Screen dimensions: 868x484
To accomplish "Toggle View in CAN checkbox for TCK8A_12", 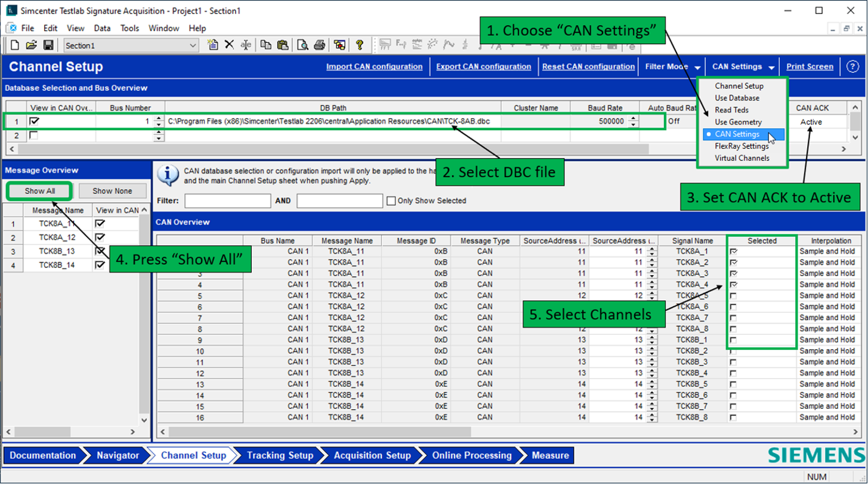I will (x=100, y=237).
